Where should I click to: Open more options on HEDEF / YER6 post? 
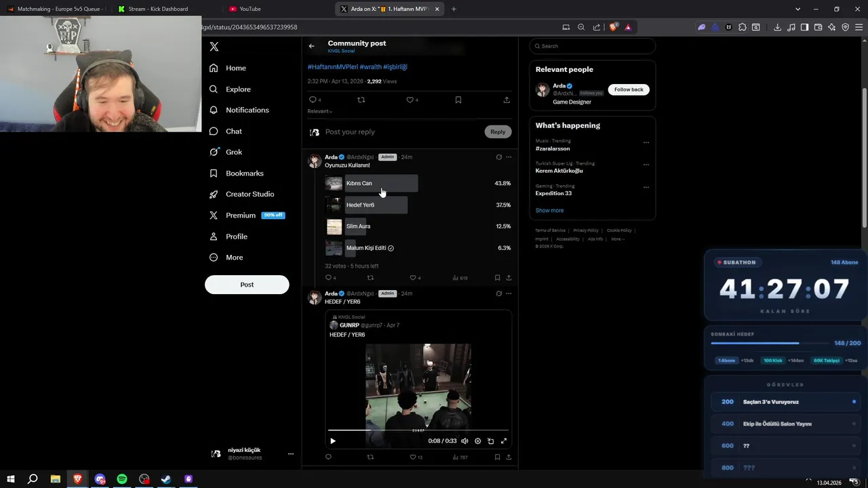[509, 293]
